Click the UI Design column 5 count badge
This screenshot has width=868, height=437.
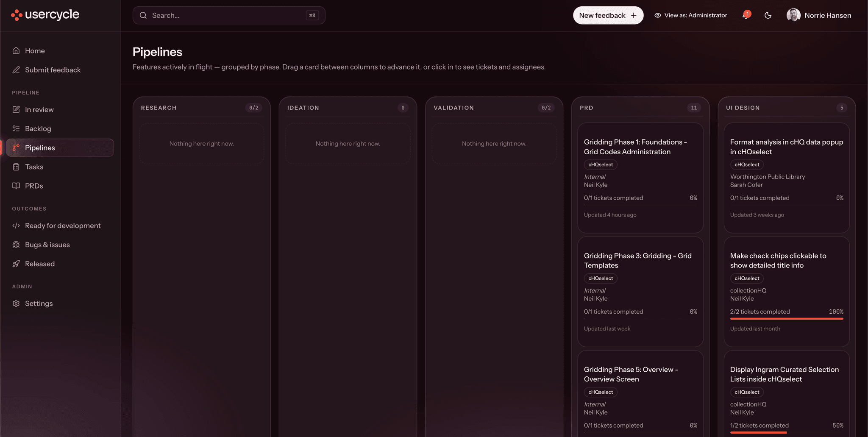click(842, 108)
